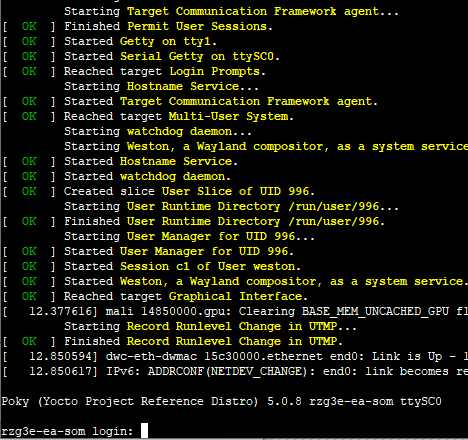Click the login prompt cursor block

[144, 431]
